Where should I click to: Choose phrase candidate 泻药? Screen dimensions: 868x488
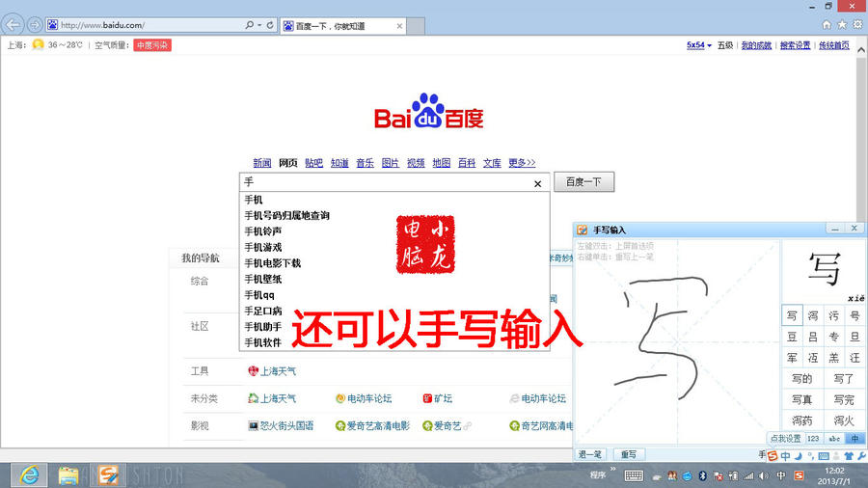tap(802, 420)
